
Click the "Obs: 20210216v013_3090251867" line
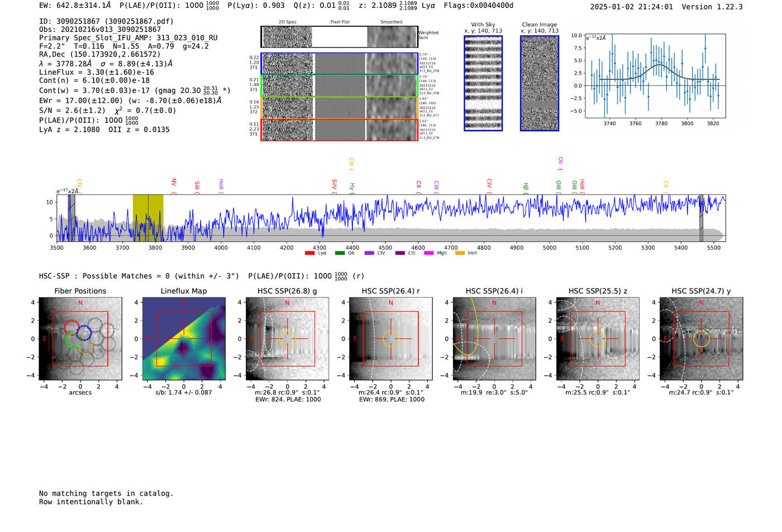(100, 30)
